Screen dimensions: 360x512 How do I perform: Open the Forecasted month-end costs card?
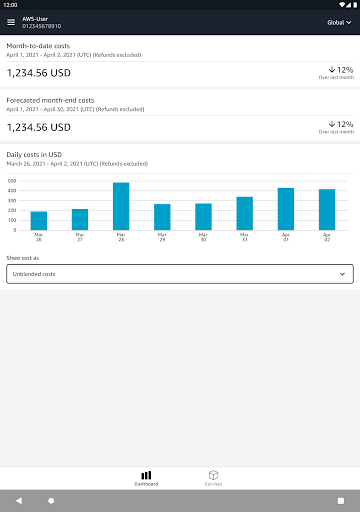(180, 115)
